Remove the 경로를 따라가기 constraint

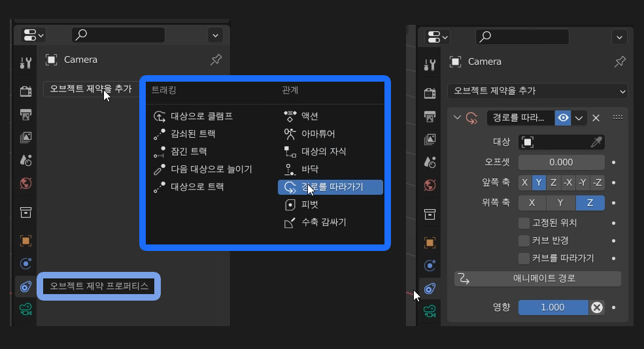point(596,118)
